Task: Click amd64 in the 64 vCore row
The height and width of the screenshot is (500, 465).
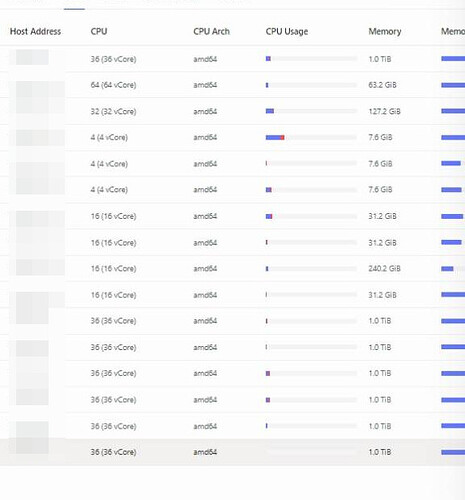Action: 205,85
